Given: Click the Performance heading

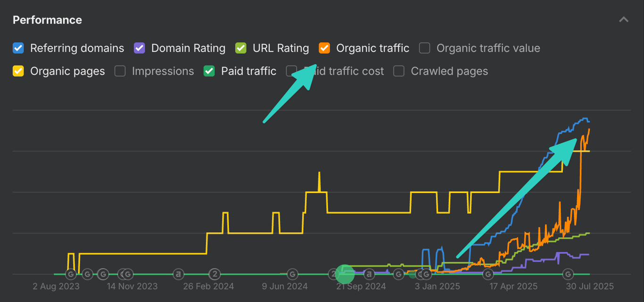Looking at the screenshot, I should 47,20.
